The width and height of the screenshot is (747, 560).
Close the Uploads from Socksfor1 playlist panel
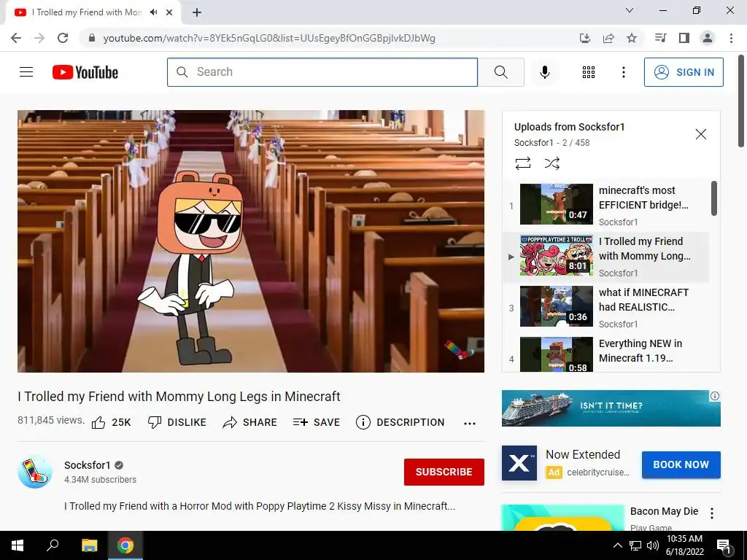(x=701, y=134)
